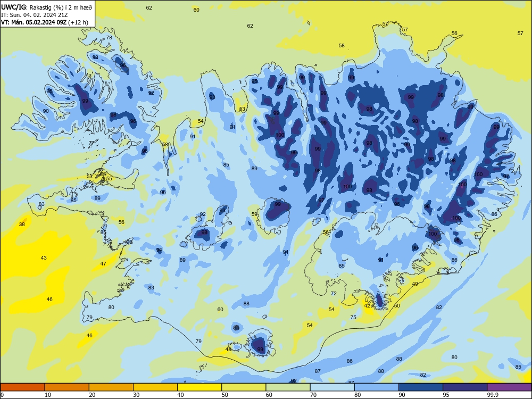Click the legend scale label '40'
The image size is (532, 399).
point(180,395)
